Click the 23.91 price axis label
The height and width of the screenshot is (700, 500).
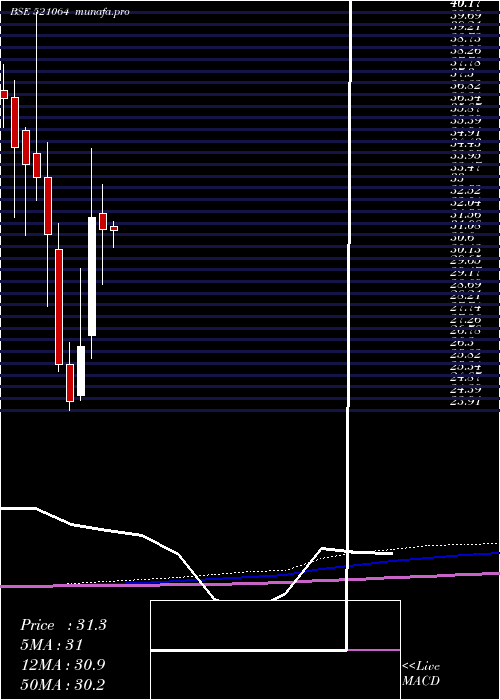point(465,402)
